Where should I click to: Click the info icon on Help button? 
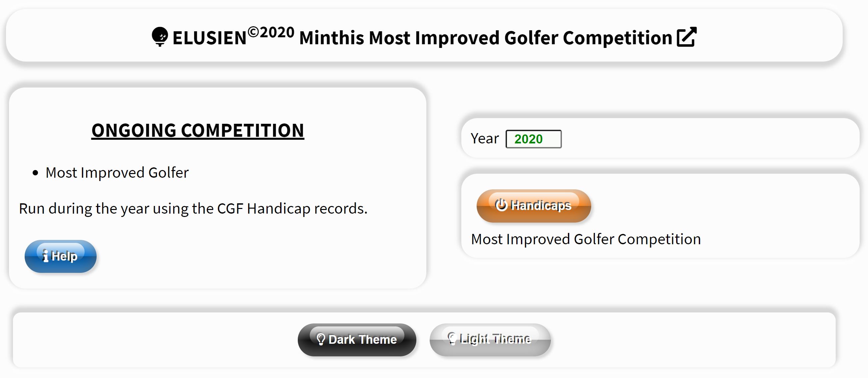point(46,256)
